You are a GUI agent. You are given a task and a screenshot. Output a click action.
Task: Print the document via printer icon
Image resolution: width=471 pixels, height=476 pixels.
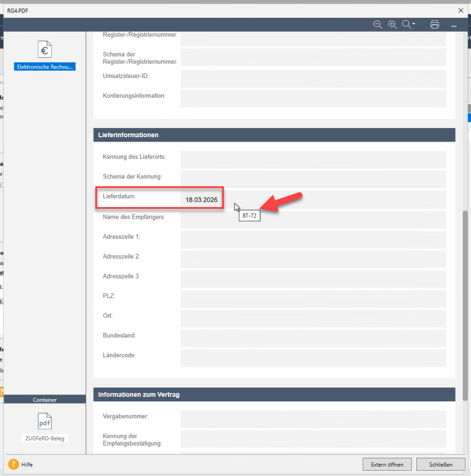click(x=435, y=24)
